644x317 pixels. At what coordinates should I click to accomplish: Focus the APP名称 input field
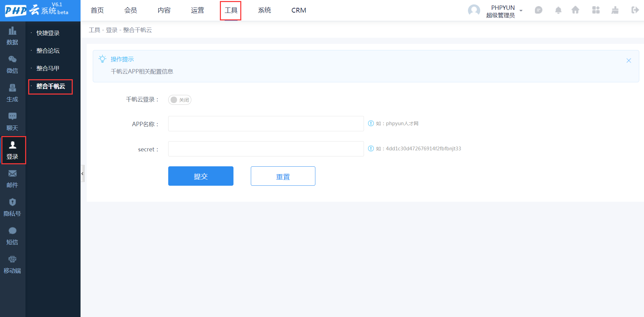point(266,124)
